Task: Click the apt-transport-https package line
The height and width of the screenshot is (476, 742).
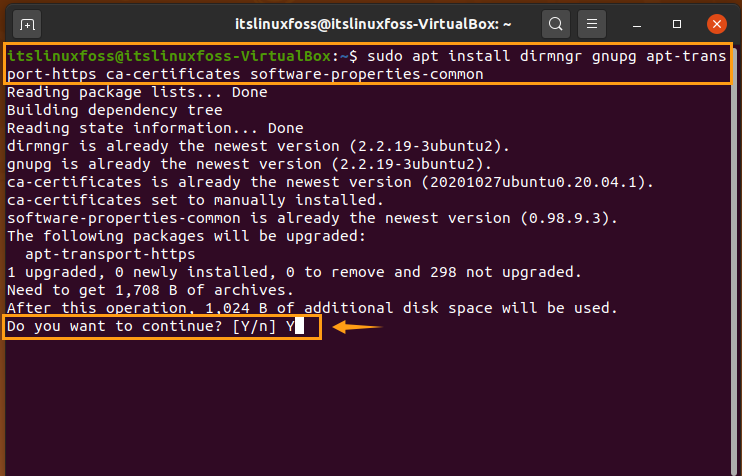Action: pyautogui.click(x=110, y=254)
